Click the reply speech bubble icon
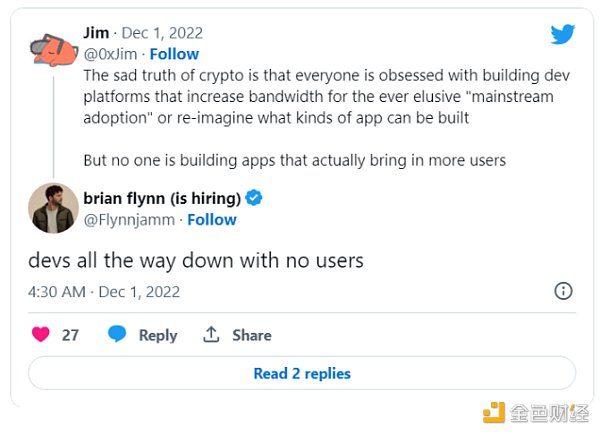The height and width of the screenshot is (434, 600). 117,334
